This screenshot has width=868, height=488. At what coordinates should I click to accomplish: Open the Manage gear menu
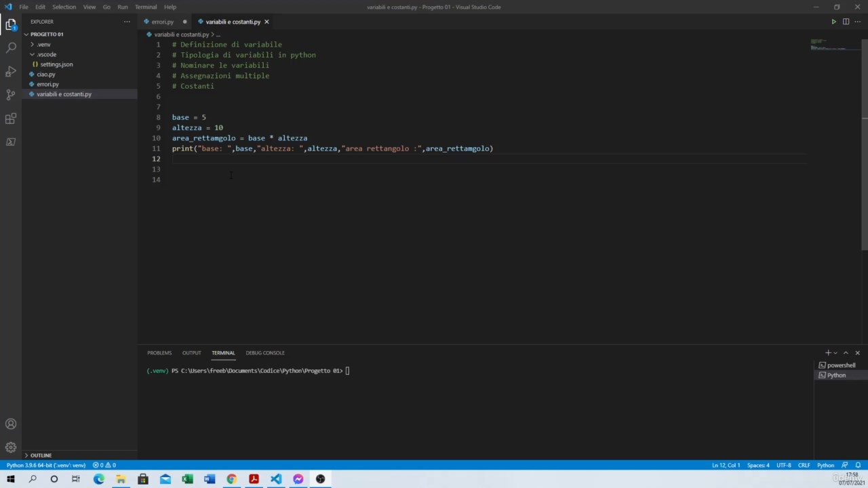11,447
